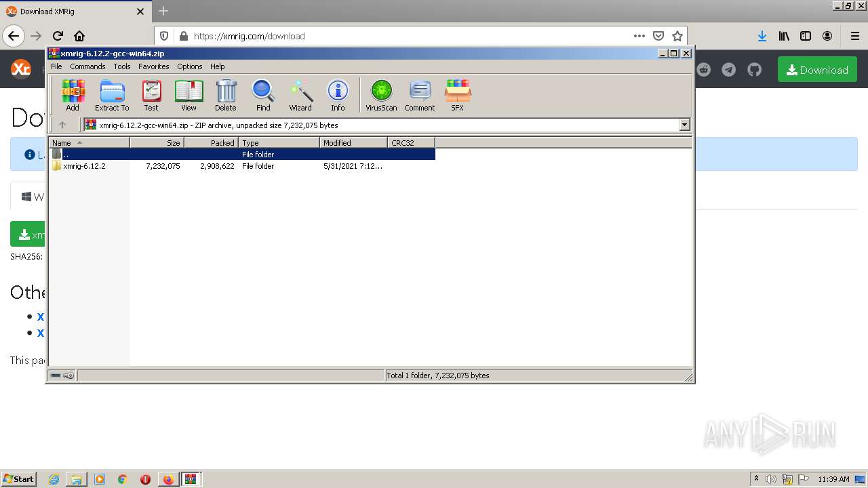The height and width of the screenshot is (488, 868).
Task: Click the Info toolbar icon
Action: coord(338,95)
